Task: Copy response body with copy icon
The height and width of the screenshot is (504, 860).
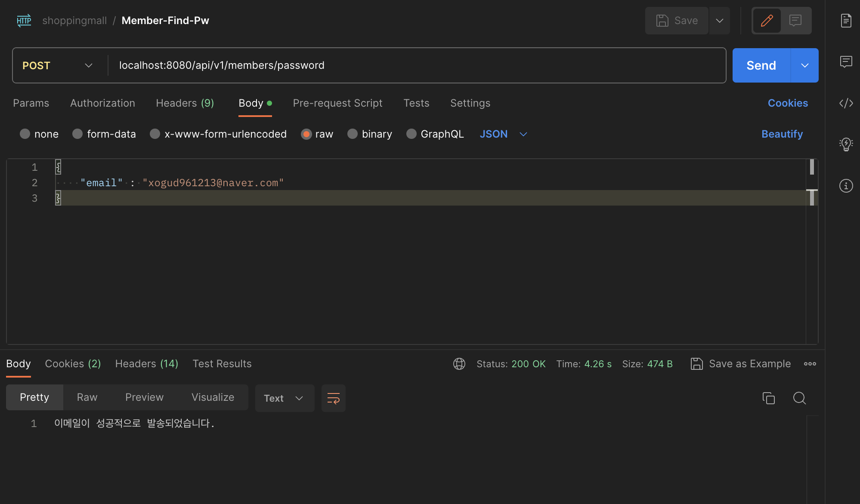Action: pos(768,398)
